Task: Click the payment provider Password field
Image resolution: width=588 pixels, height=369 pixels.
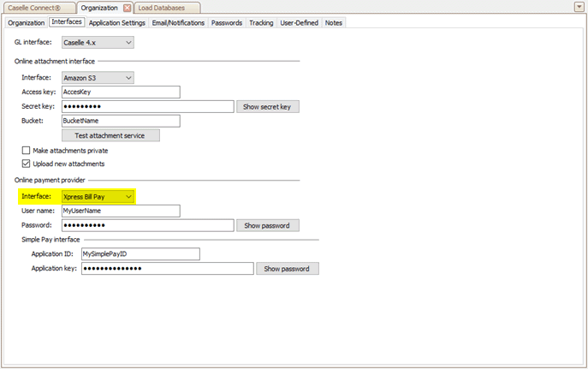Action: tap(148, 225)
